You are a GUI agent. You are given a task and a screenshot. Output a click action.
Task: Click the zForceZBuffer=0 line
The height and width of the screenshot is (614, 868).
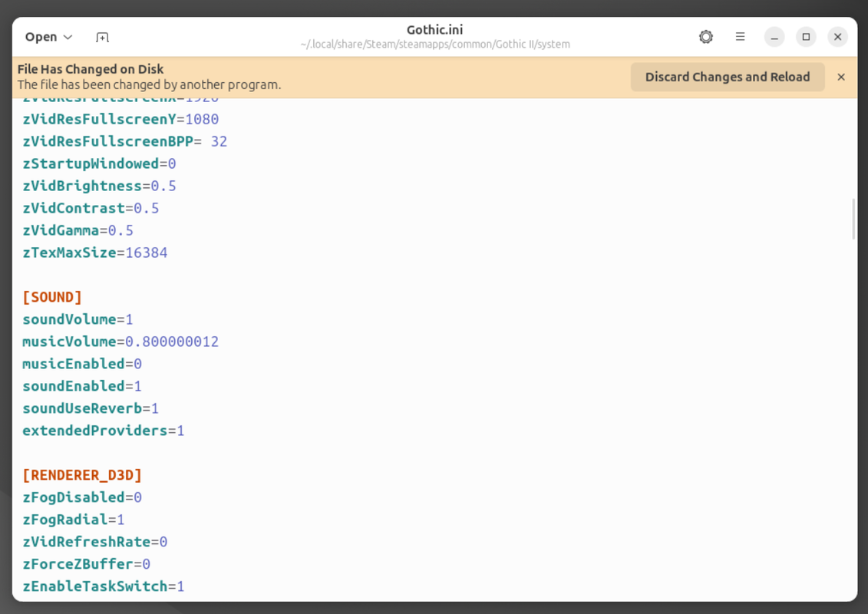click(87, 564)
